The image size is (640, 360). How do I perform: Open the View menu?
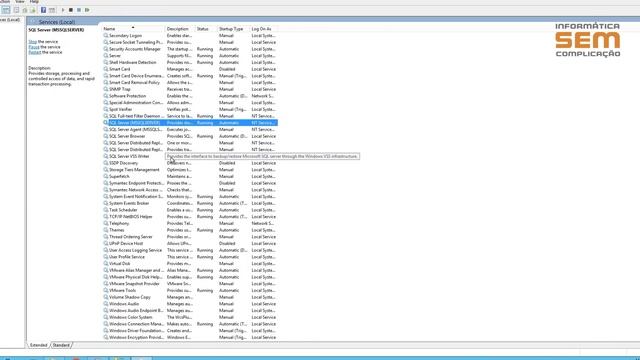(19, 2)
